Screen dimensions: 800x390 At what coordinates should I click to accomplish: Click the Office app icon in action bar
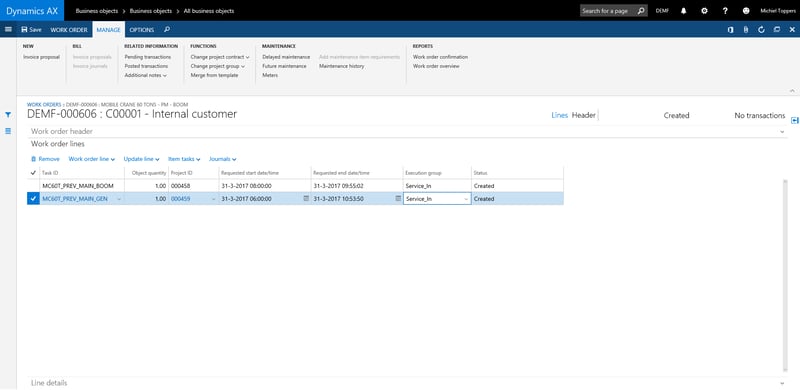pyautogui.click(x=731, y=30)
